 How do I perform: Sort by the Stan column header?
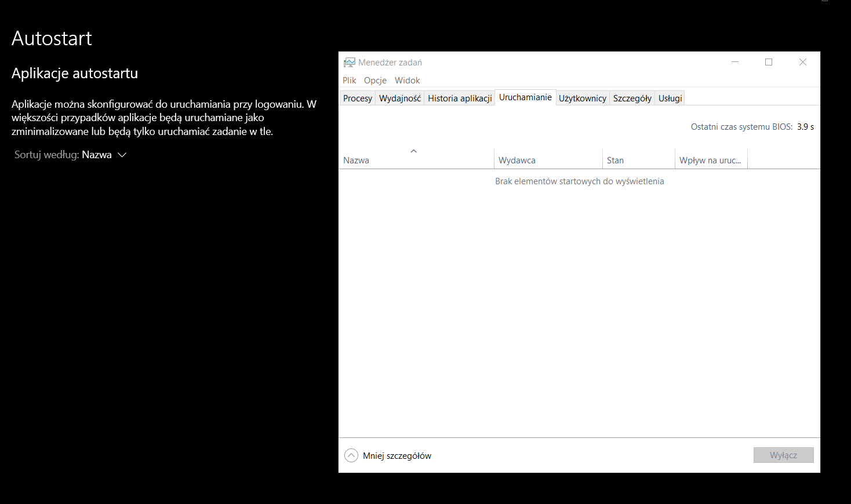pos(639,159)
